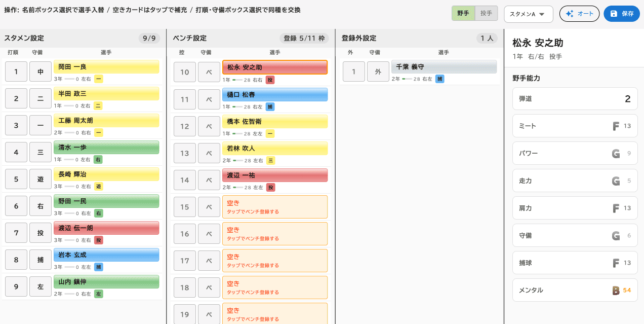Switch to 野手 view toggle
The image size is (644, 324).
point(463,14)
